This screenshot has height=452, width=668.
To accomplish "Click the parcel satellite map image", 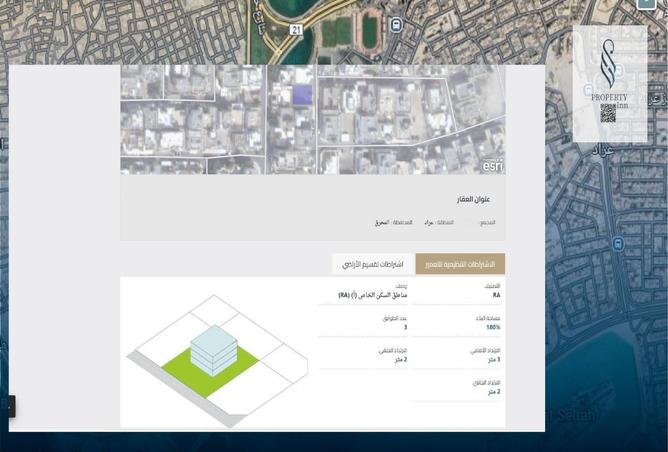I will tap(313, 120).
